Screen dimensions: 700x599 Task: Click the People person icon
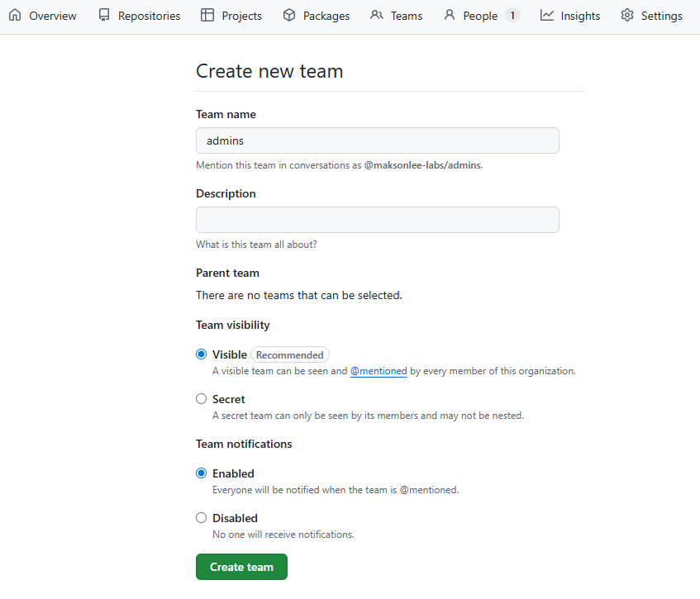(x=450, y=16)
